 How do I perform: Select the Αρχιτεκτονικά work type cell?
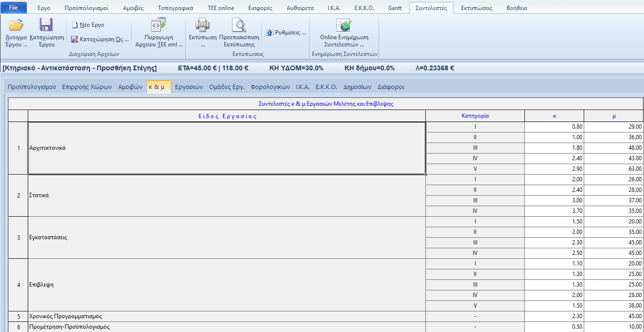[x=226, y=148]
